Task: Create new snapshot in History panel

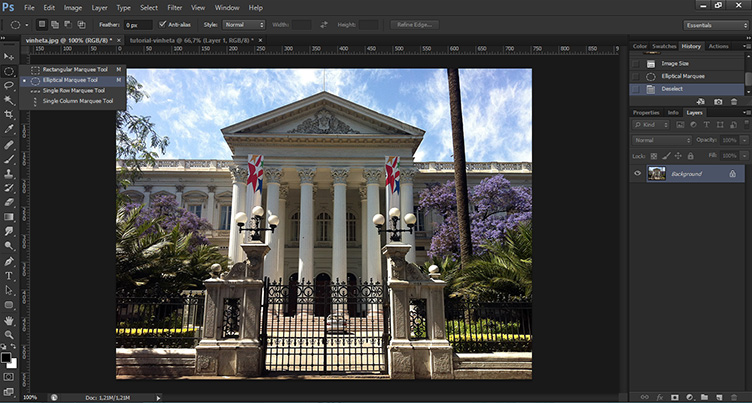Action: coord(718,102)
